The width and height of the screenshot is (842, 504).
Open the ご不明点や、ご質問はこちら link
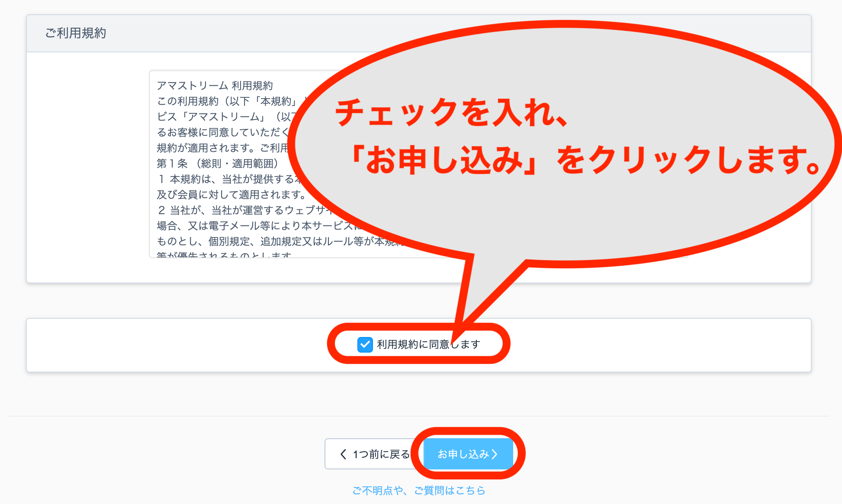419,491
